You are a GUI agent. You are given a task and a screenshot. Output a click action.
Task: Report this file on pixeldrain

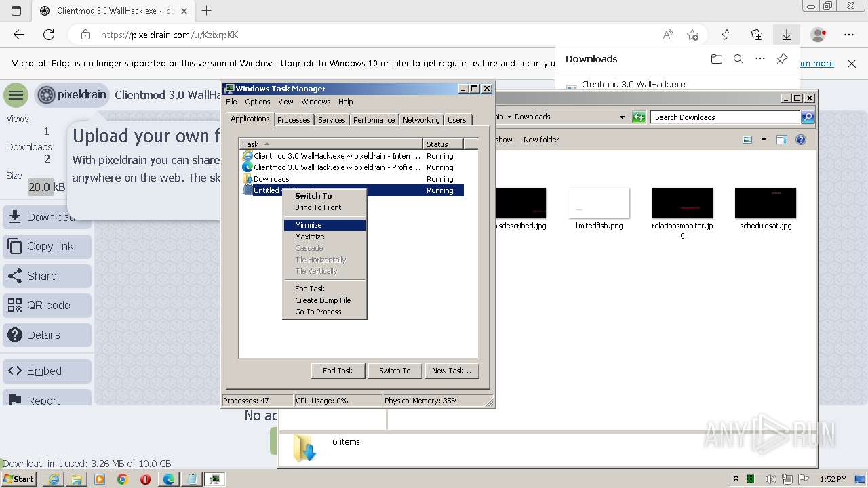click(47, 399)
